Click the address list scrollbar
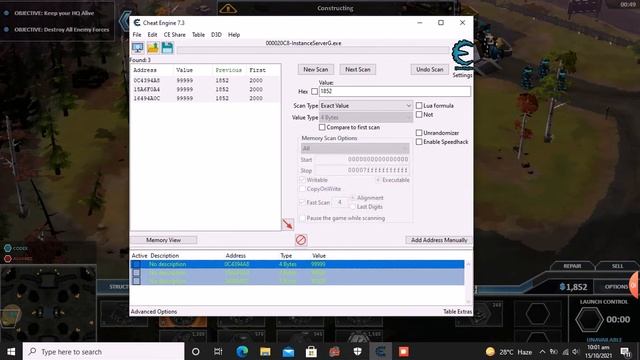The image size is (640, 360). pos(468,283)
